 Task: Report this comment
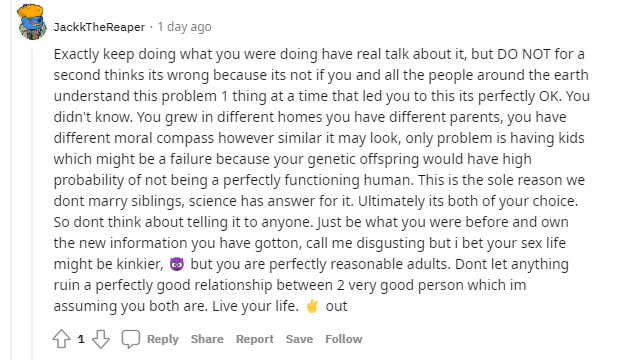tap(255, 339)
